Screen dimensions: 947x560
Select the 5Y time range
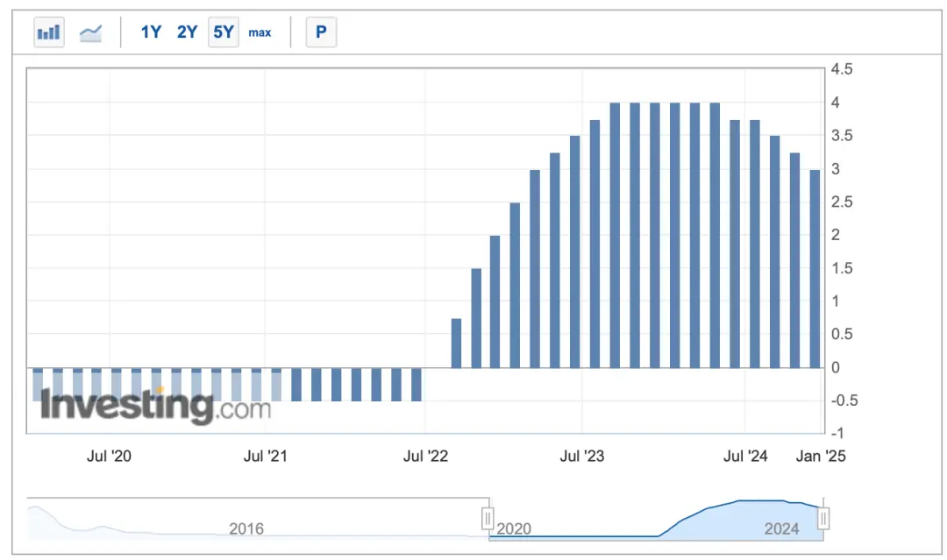[224, 32]
